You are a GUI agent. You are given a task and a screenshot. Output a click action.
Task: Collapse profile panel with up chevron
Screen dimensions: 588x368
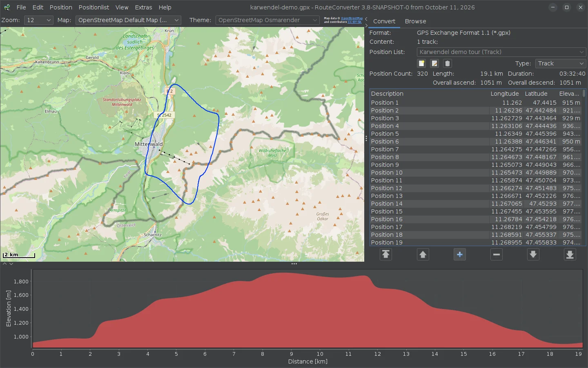pyautogui.click(x=4, y=264)
